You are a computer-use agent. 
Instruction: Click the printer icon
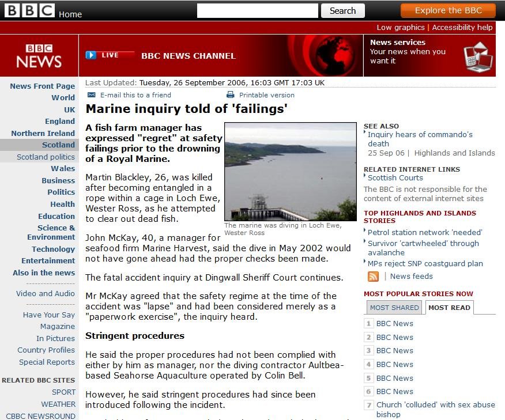tap(231, 95)
